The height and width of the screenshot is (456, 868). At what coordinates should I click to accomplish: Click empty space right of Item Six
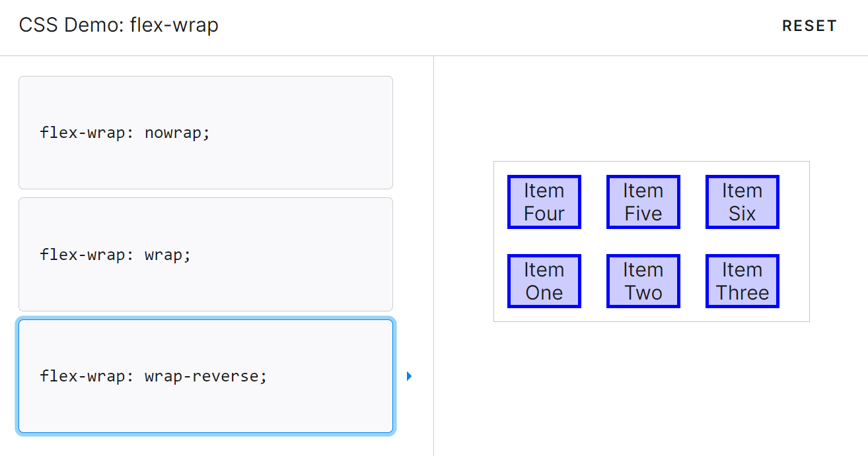794,202
